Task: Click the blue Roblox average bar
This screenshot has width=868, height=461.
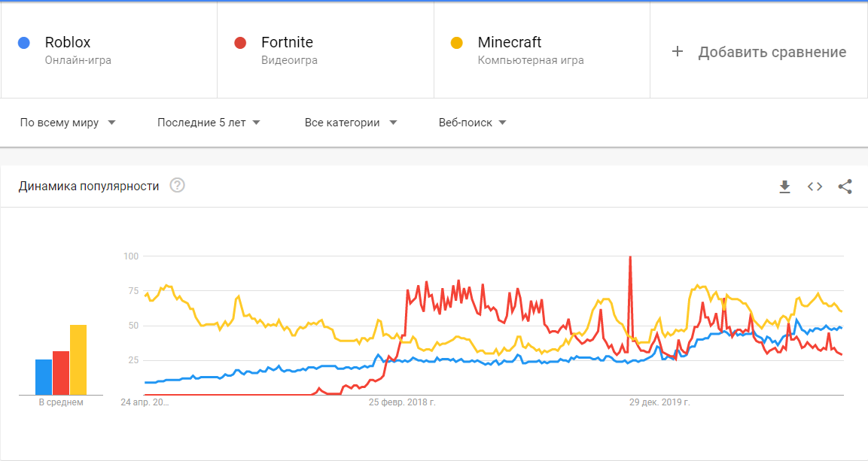Action: click(x=44, y=378)
